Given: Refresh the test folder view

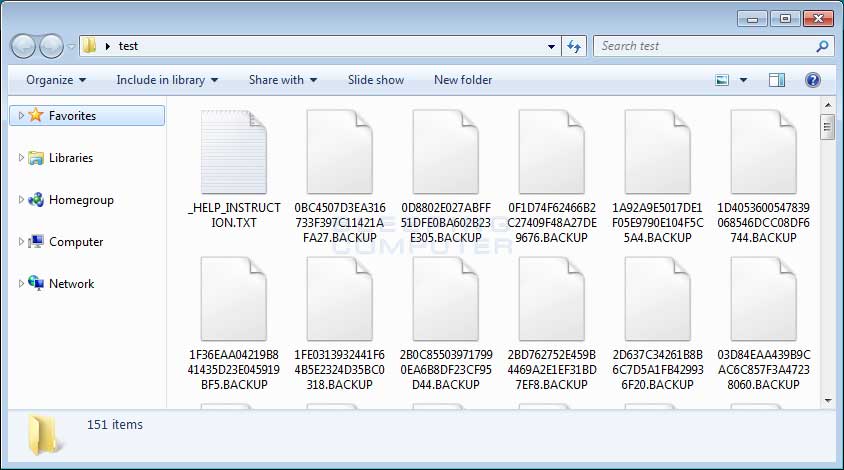Looking at the screenshot, I should point(574,46).
